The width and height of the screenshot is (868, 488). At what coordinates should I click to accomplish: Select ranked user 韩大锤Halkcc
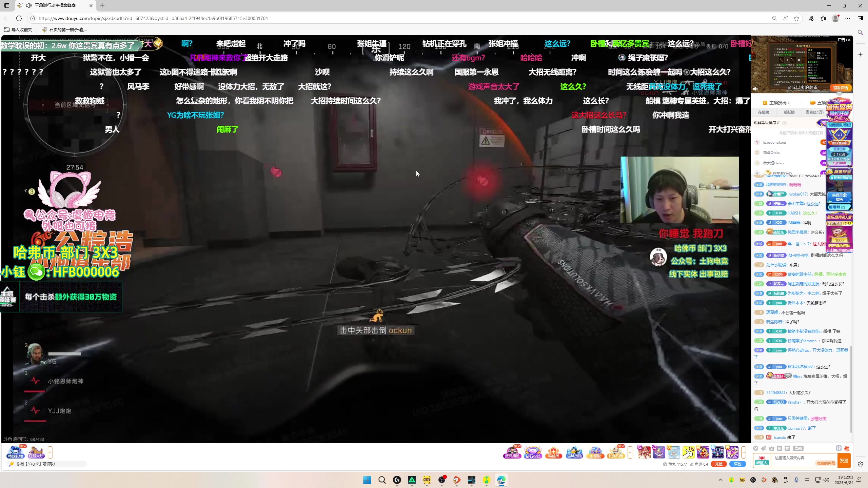[x=774, y=163]
